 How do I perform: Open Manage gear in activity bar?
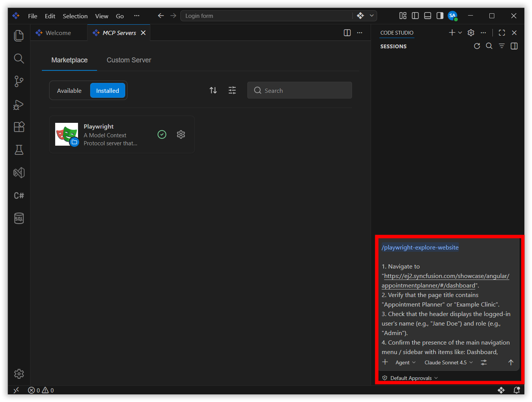coord(19,374)
